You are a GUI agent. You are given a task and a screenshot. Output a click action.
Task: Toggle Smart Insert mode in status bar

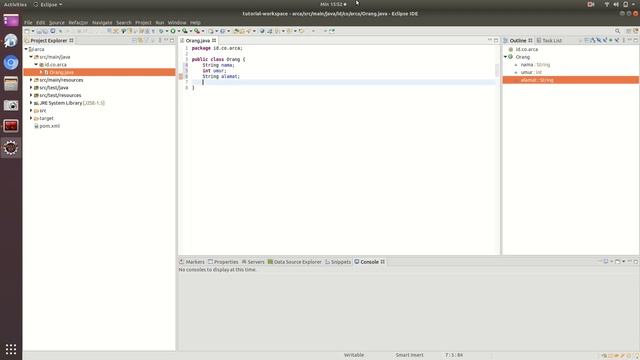click(x=409, y=355)
